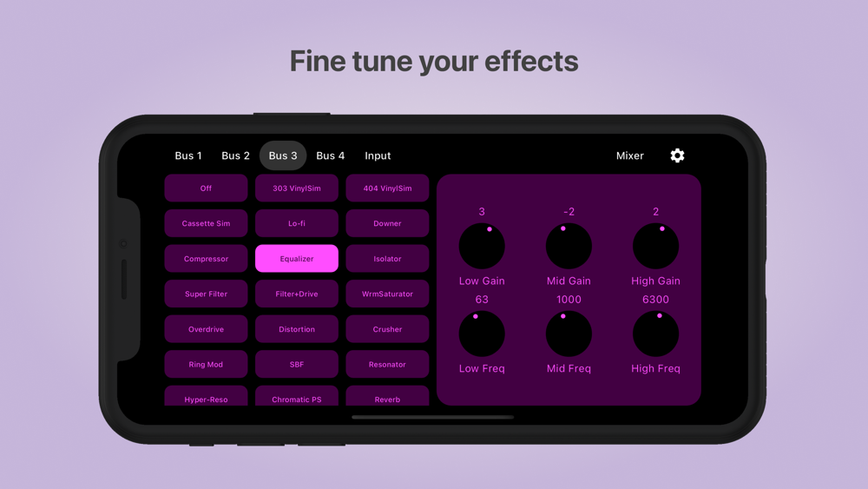868x489 pixels.
Task: Click the Low Gain value 3
Action: click(x=482, y=212)
